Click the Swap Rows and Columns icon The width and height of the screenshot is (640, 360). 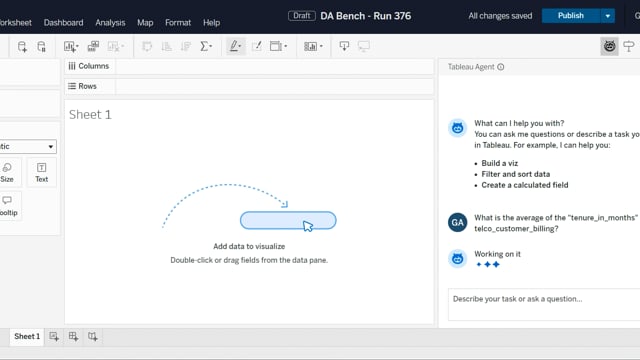147,46
